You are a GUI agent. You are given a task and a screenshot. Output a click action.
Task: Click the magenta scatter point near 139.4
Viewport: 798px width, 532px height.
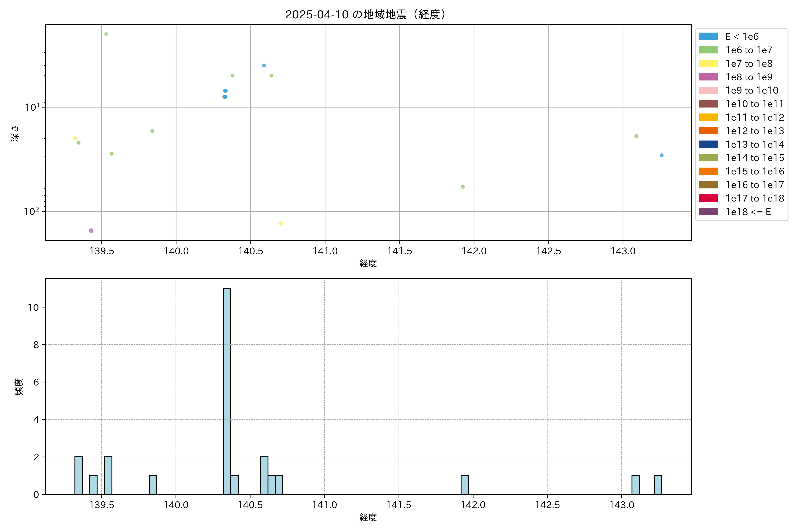click(91, 231)
